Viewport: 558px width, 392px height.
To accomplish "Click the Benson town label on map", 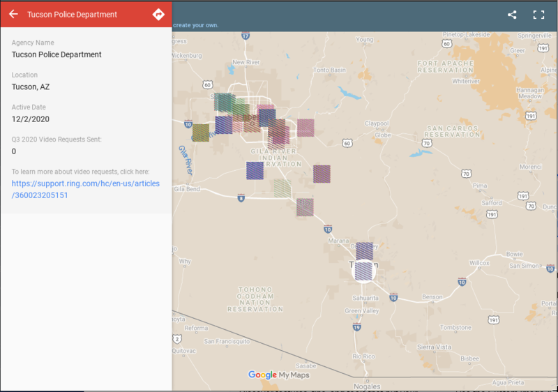I will [432, 297].
